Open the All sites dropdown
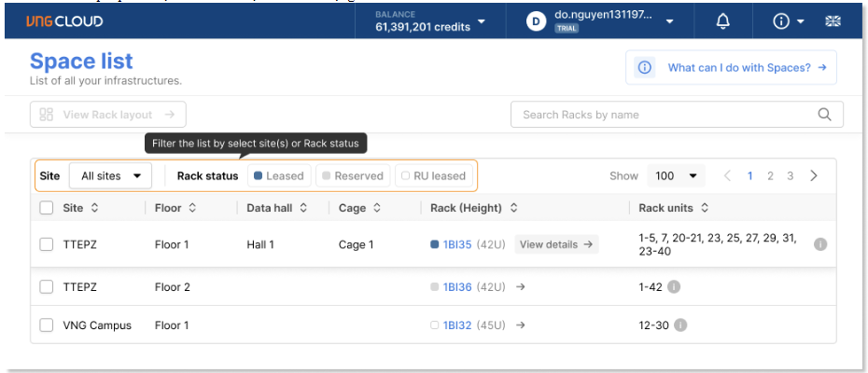The image size is (868, 373). pyautogui.click(x=110, y=175)
